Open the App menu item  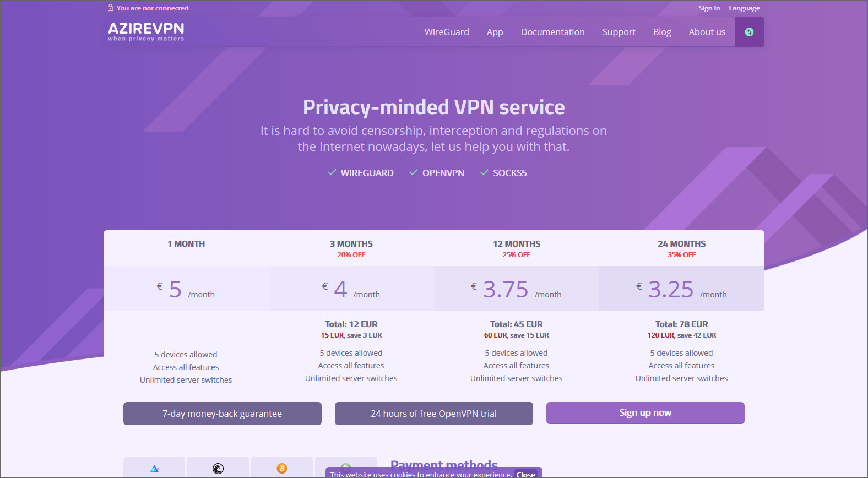coord(495,32)
